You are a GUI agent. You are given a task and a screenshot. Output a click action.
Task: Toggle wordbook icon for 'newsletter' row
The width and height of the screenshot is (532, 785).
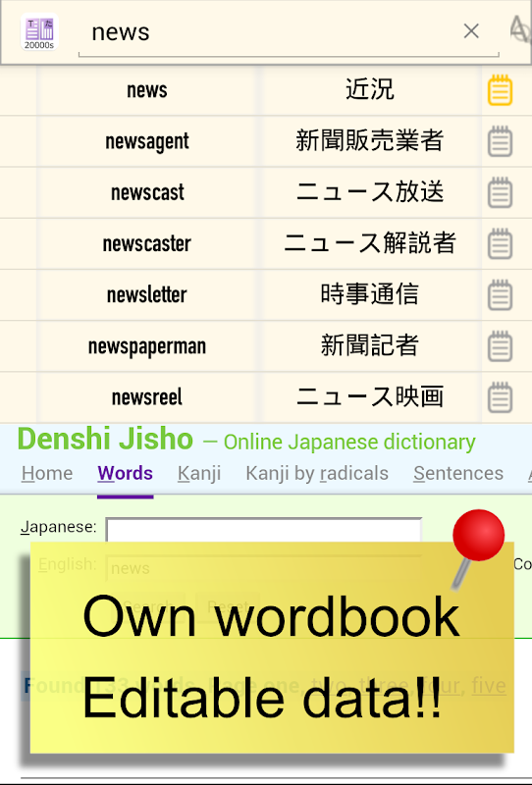point(500,294)
